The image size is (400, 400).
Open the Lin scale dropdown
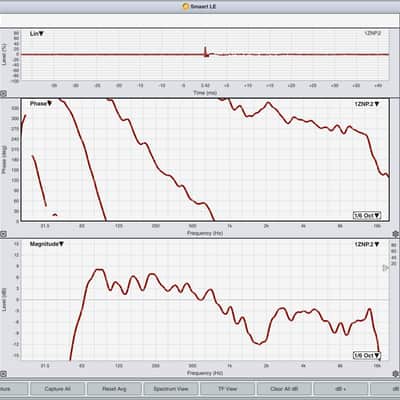[37, 34]
